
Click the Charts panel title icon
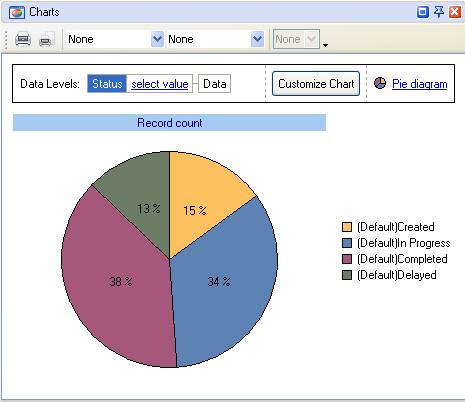17,13
